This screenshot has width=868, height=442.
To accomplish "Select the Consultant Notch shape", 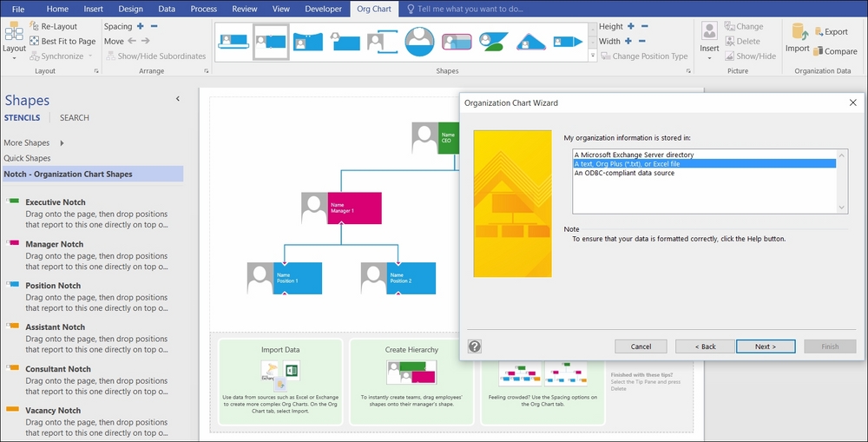I will click(88, 380).
